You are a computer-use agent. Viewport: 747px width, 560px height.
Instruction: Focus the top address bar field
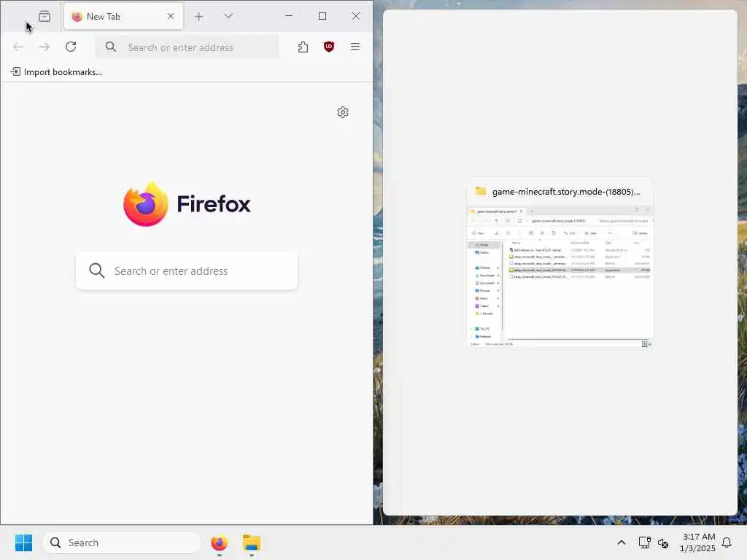[x=187, y=47]
